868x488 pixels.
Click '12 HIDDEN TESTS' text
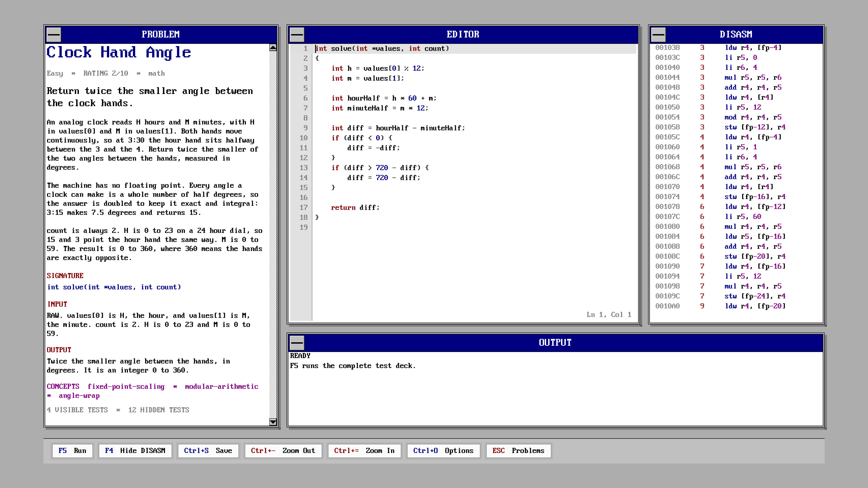[159, 410]
